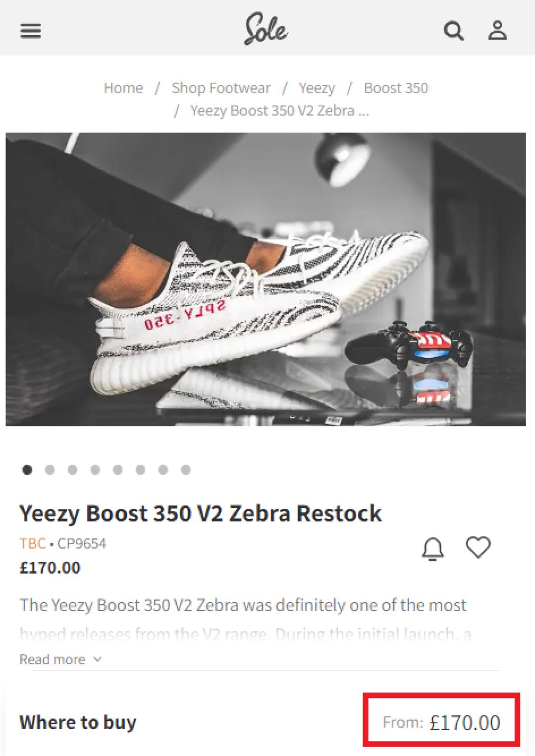Tap the bell notification icon
The width and height of the screenshot is (535, 756).
click(x=433, y=549)
